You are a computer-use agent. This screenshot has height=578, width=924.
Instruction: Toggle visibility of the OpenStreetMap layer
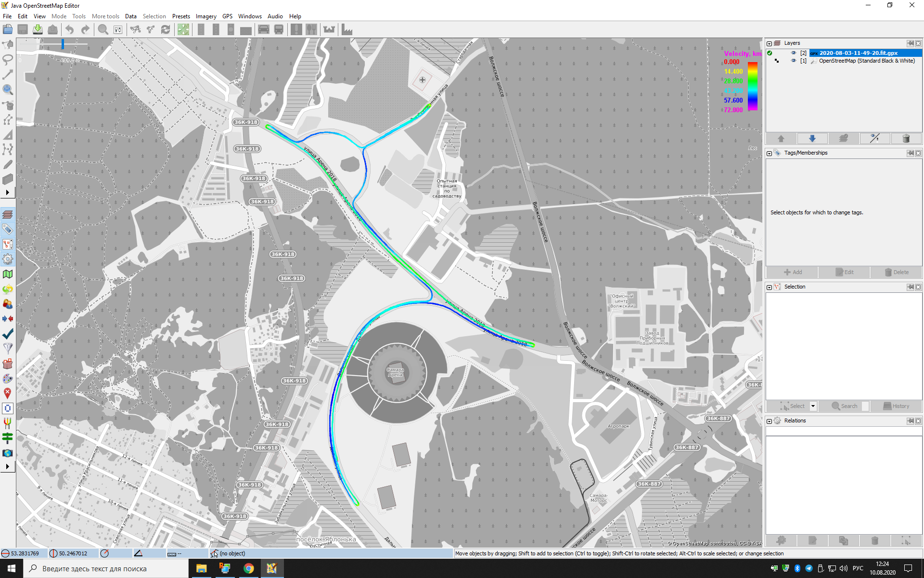794,61
